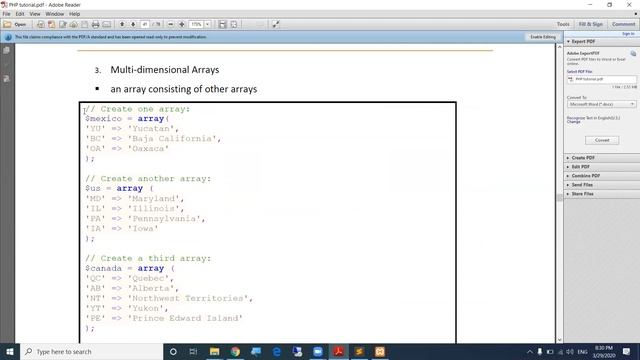Click the Sign In link
The width and height of the screenshot is (640, 360).
[x=628, y=34]
